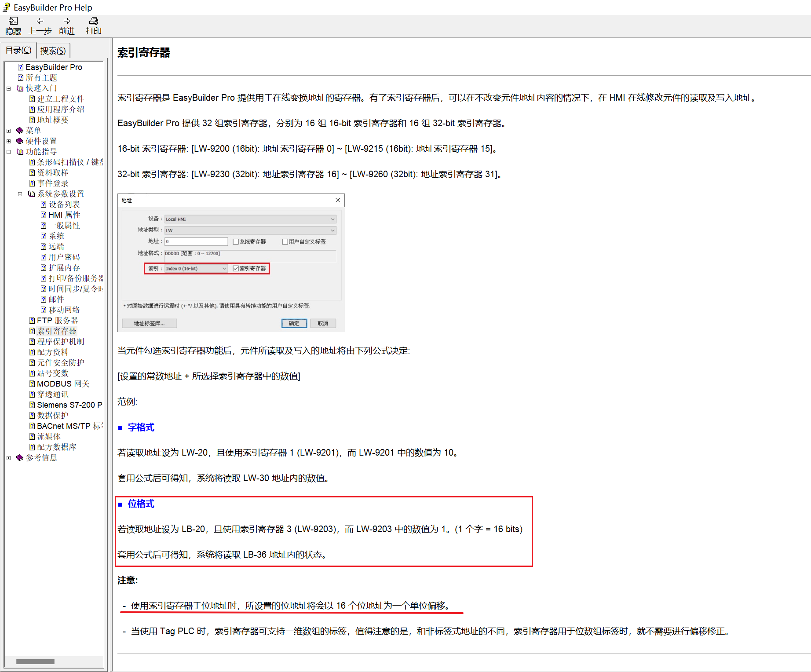Click the purple book icon beside 硬件设置
This screenshot has height=672, width=811.
pos(20,141)
